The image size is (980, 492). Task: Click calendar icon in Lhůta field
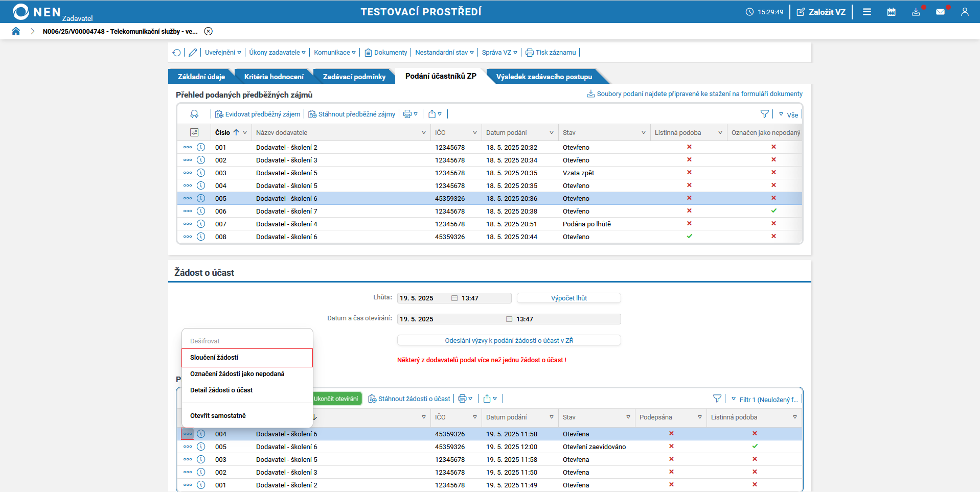[x=454, y=298]
